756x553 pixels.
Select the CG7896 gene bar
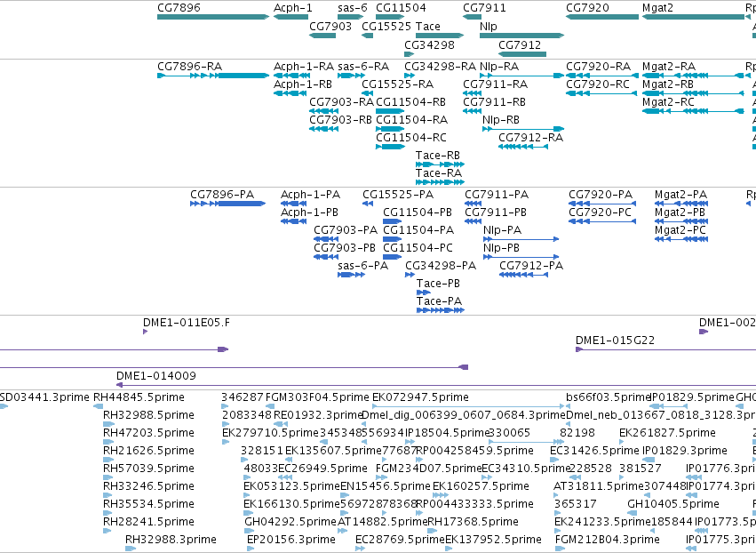point(213,17)
